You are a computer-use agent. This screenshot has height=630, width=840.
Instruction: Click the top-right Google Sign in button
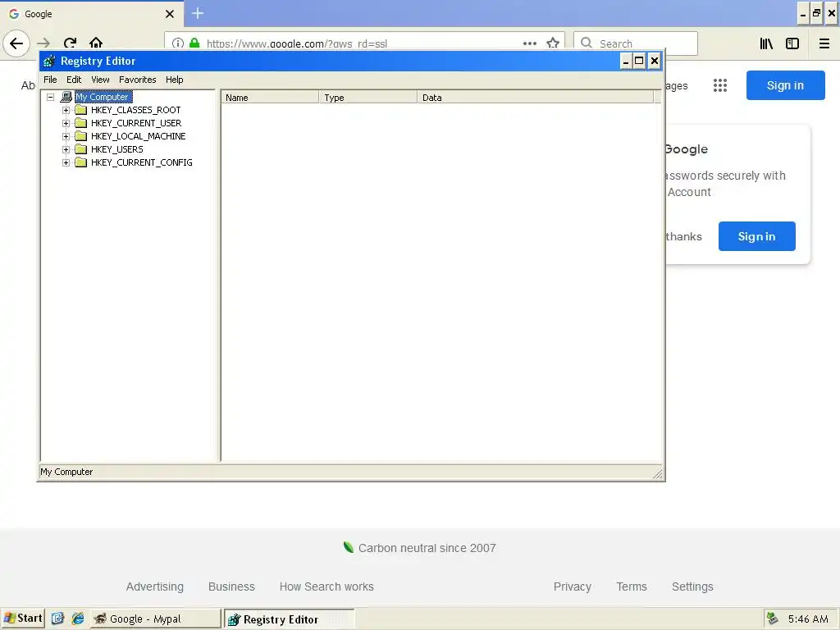coord(785,85)
